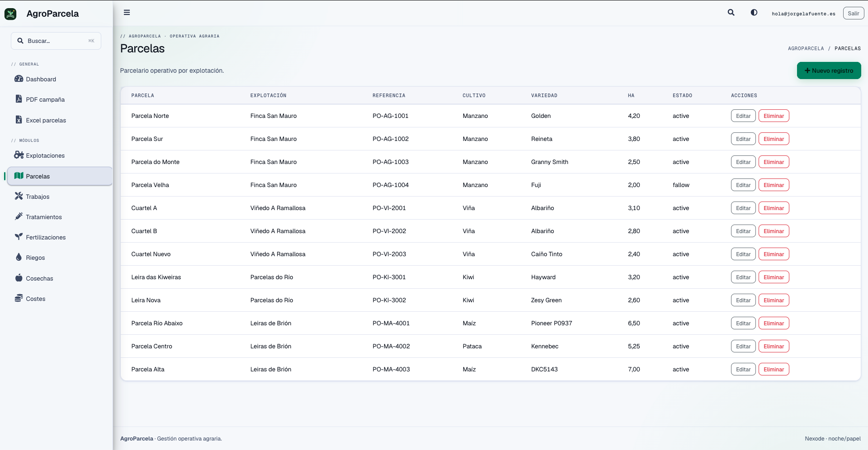Click the Riegos water drop icon
This screenshot has height=450, width=868.
[19, 257]
